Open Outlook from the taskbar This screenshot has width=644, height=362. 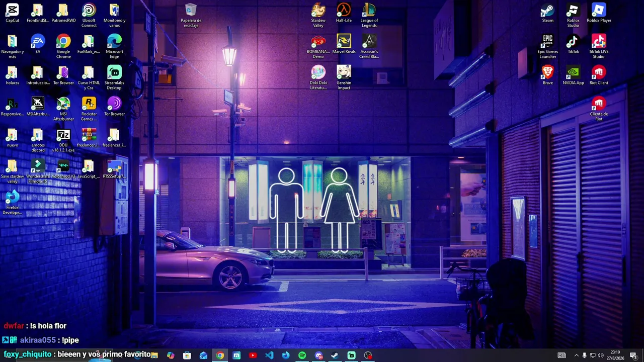pyautogui.click(x=203, y=355)
